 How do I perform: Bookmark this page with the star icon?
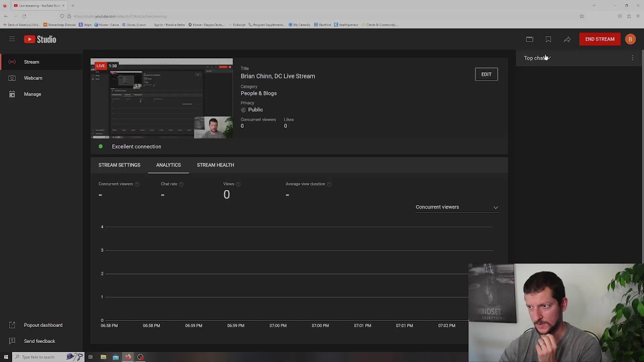pyautogui.click(x=582, y=16)
